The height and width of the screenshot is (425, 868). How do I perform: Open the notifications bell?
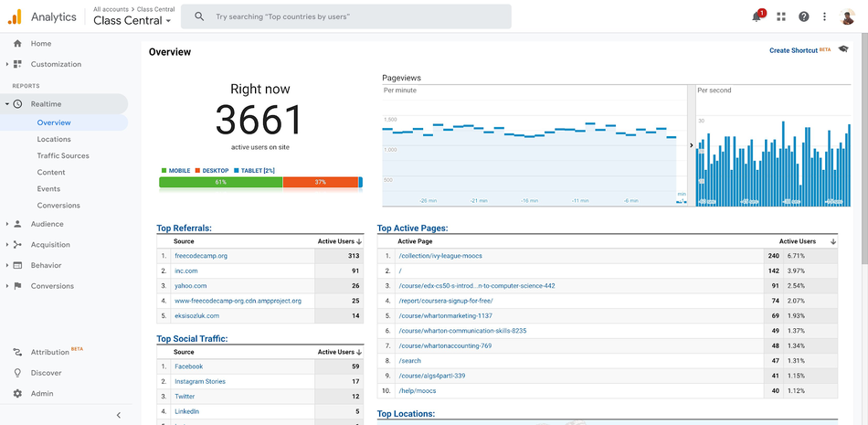point(757,16)
